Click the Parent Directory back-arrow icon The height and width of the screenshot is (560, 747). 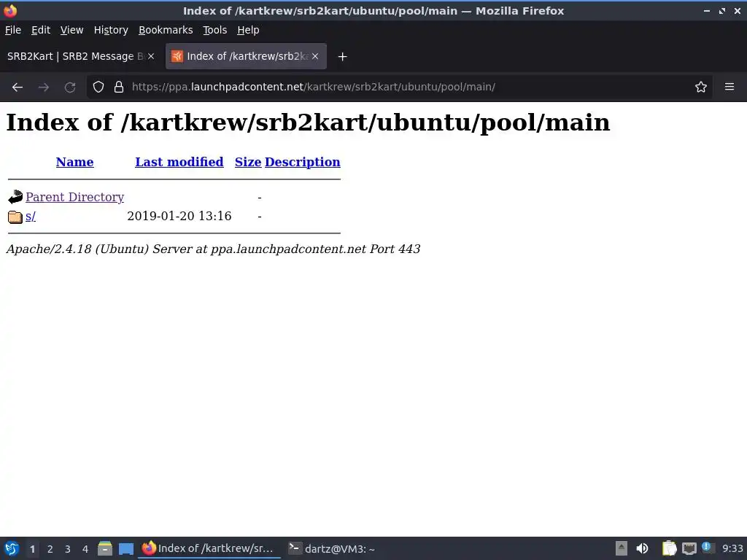point(15,197)
